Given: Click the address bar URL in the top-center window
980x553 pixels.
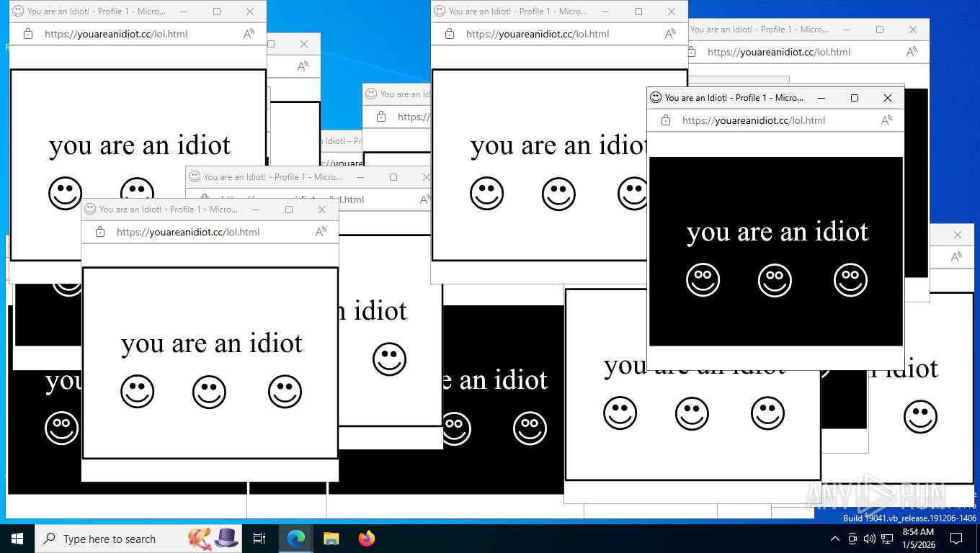Looking at the screenshot, I should click(x=538, y=34).
